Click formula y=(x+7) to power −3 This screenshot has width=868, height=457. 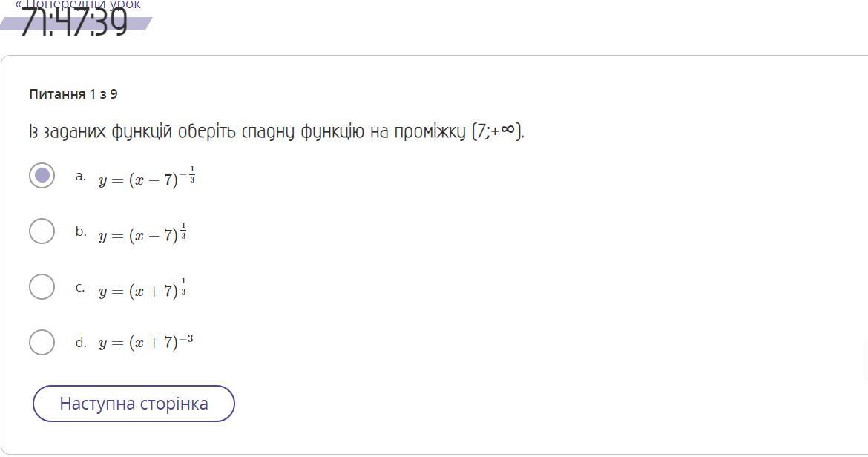click(x=145, y=342)
